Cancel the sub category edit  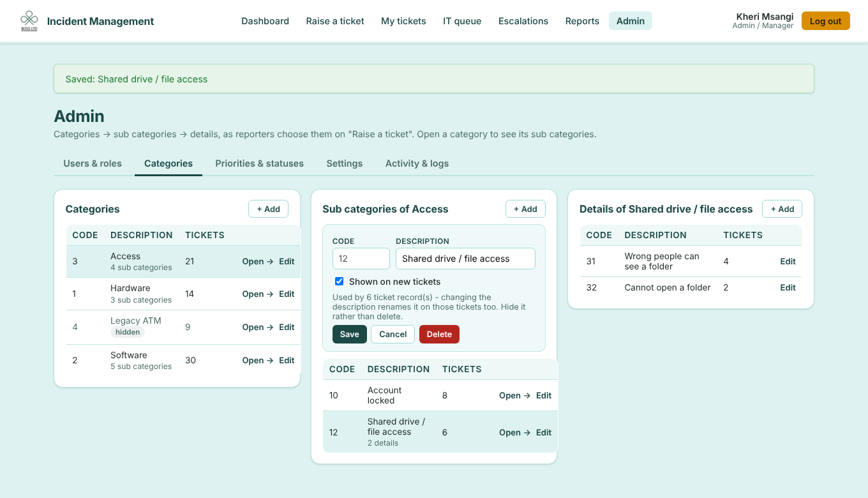point(393,334)
